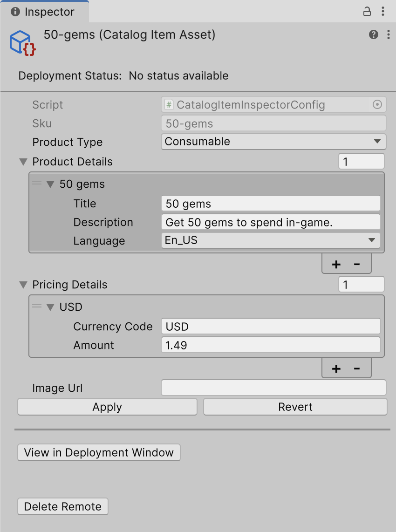The height and width of the screenshot is (532, 396).
Task: Open the Language En_US dropdown
Action: [x=271, y=240]
